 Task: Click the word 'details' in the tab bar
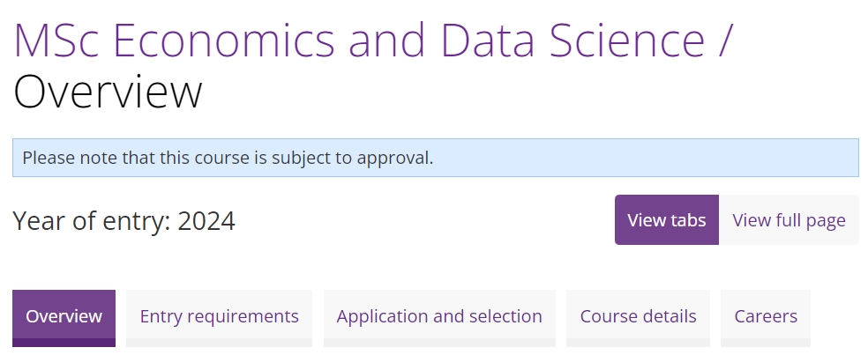coord(670,316)
